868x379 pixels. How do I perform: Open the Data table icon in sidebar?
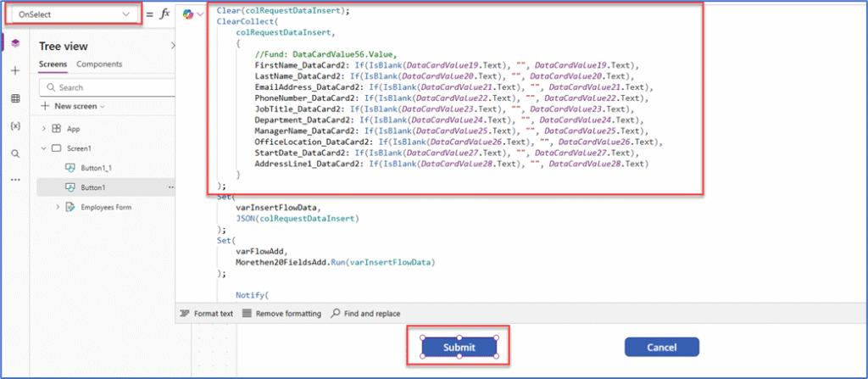click(15, 98)
